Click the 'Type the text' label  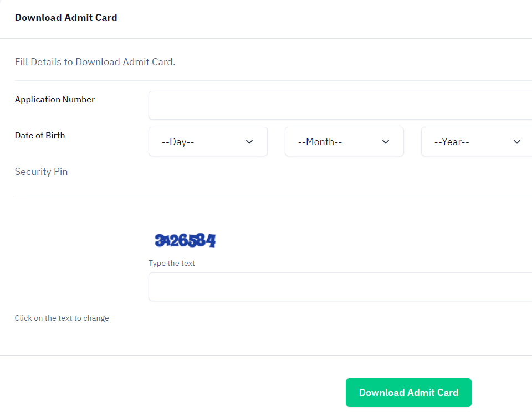(x=172, y=263)
